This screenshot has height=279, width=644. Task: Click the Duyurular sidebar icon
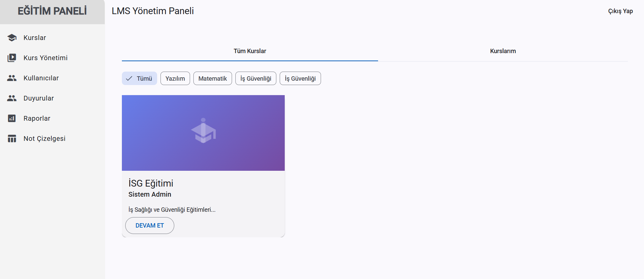12,98
